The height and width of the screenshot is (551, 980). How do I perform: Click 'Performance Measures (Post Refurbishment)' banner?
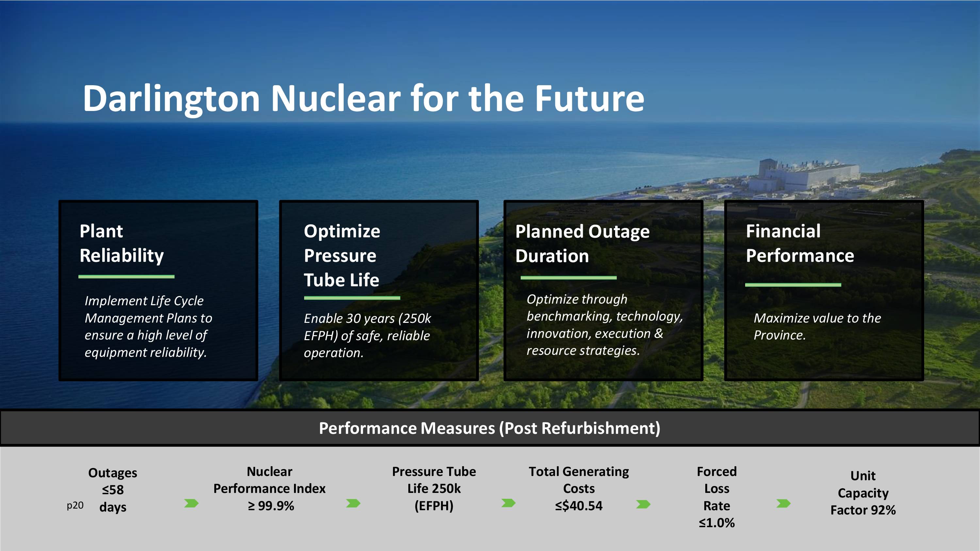point(490,428)
